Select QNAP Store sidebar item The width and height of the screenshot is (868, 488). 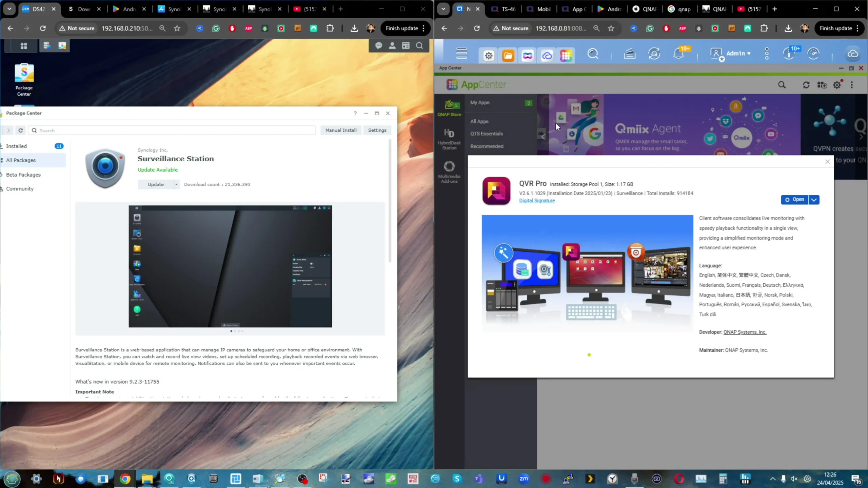click(x=449, y=108)
